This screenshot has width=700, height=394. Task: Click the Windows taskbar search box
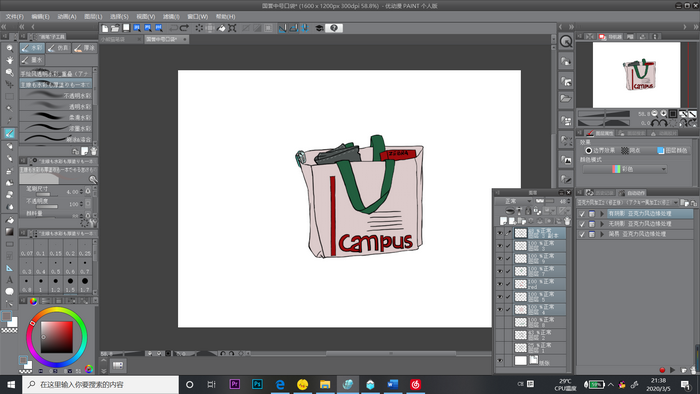pos(100,384)
